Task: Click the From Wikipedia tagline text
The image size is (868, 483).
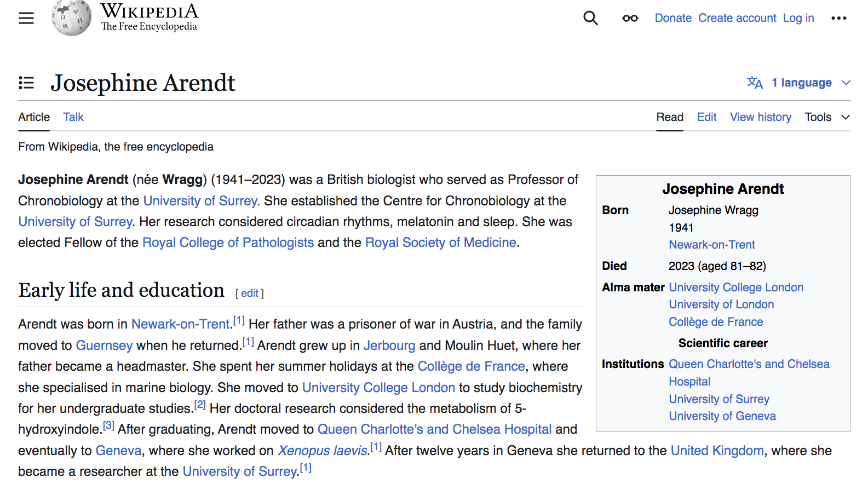Action: point(116,147)
